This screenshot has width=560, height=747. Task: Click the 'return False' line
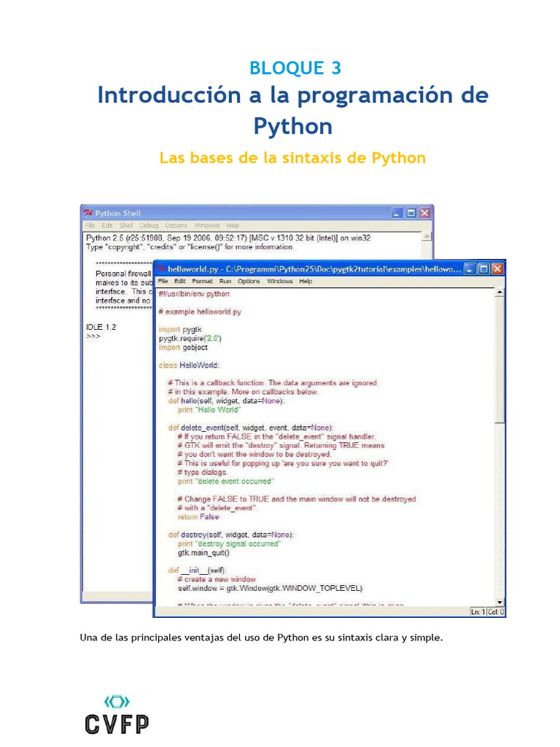tap(198, 517)
